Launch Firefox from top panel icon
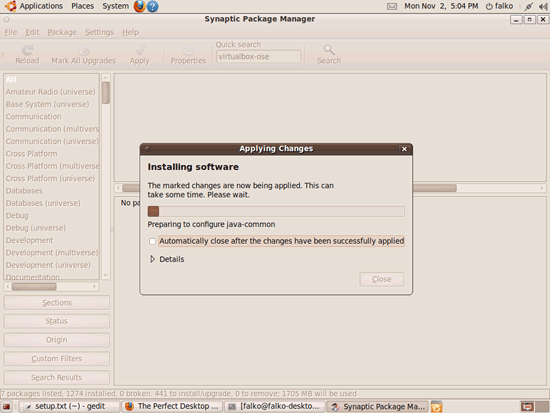The height and width of the screenshot is (413, 550). click(x=140, y=6)
